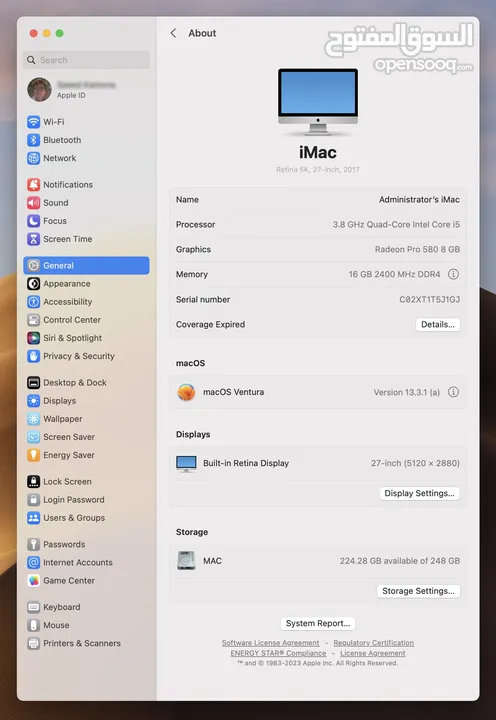
Task: Show Memory info circle icon
Action: pos(453,274)
